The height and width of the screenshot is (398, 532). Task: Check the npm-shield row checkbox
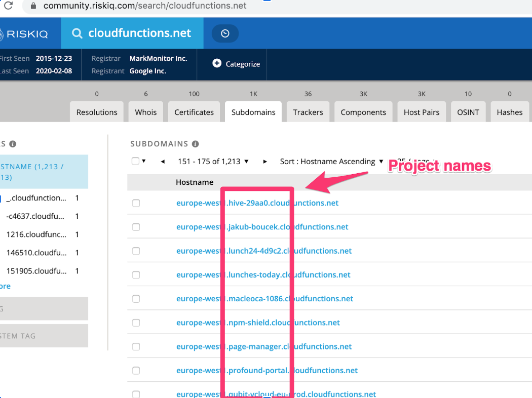136,323
